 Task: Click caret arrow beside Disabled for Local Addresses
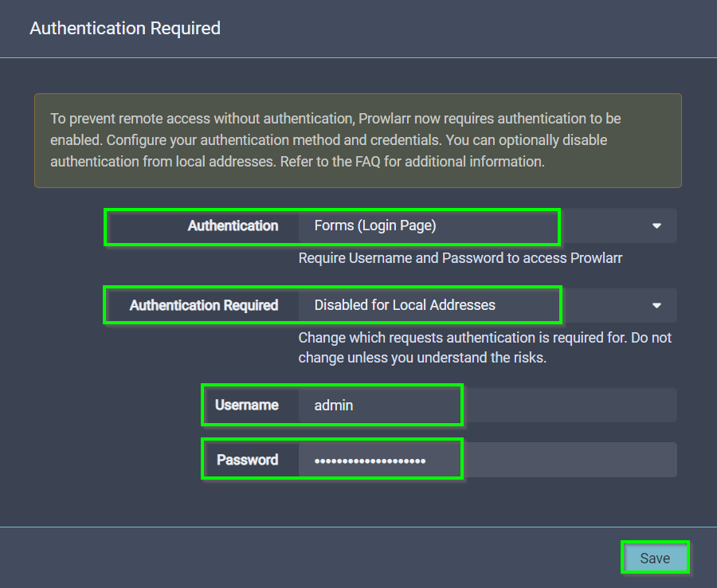click(x=656, y=305)
